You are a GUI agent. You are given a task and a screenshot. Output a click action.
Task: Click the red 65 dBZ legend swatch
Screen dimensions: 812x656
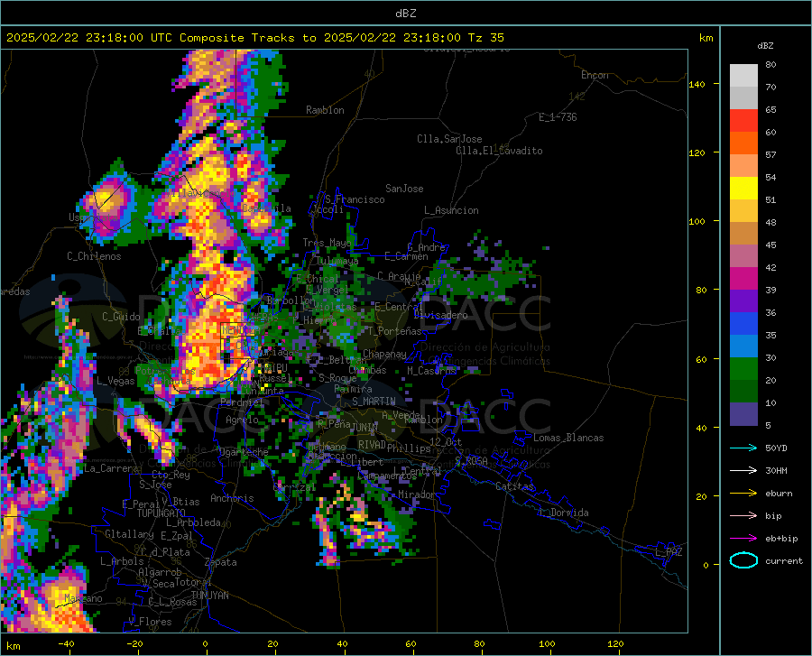[743, 121]
